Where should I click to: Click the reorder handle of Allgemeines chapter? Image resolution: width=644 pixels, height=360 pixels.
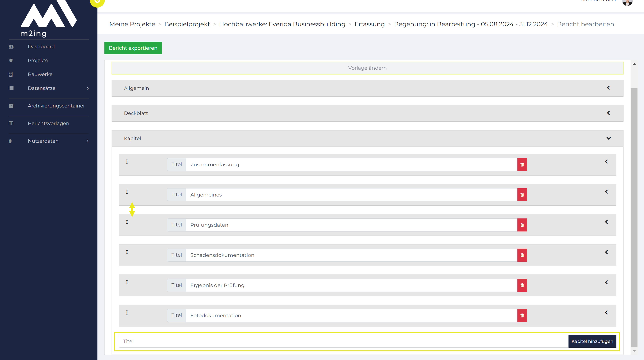(127, 192)
